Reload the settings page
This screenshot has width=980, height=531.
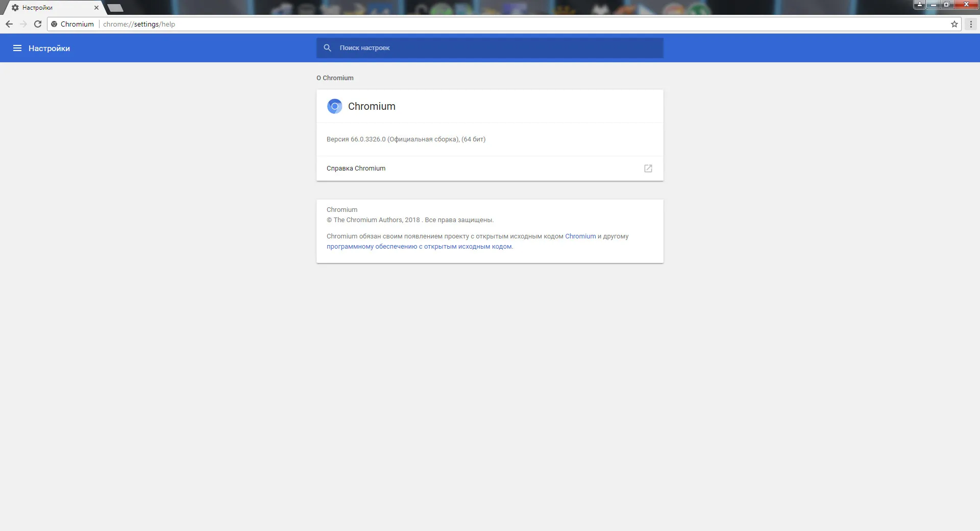(38, 24)
